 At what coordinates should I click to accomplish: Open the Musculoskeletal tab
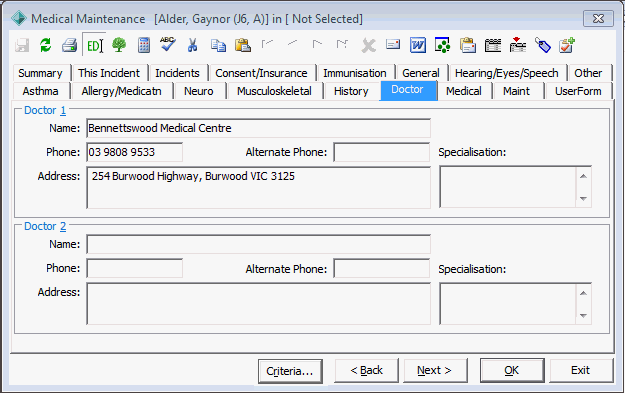point(274,91)
